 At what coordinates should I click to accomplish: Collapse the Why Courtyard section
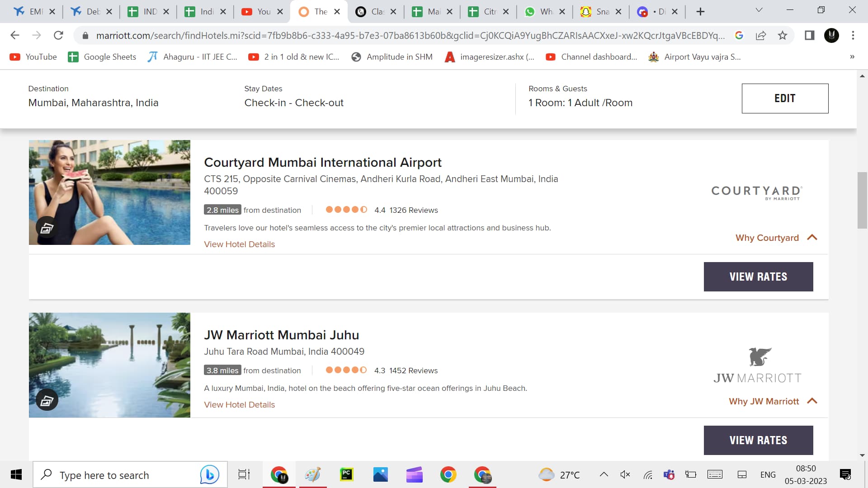776,238
